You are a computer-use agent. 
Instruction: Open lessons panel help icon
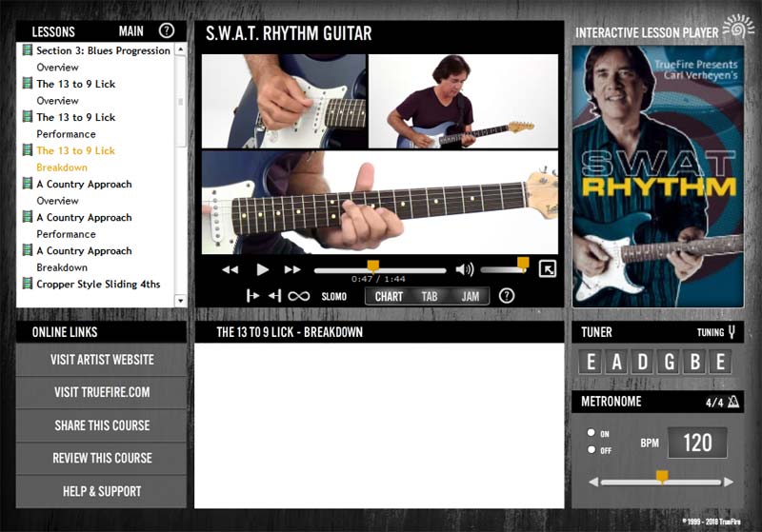click(x=166, y=31)
